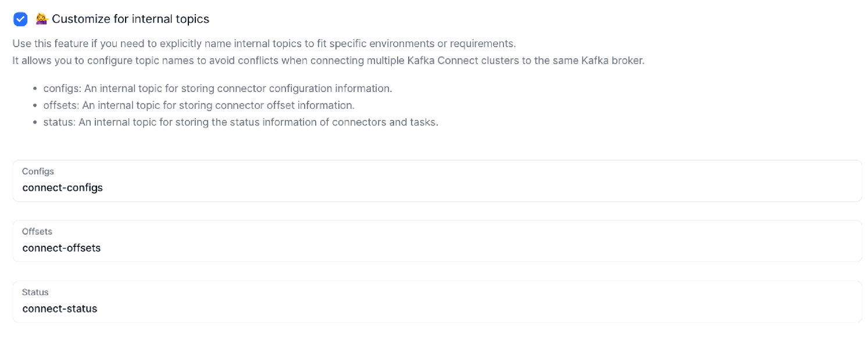Click the "Use this feature" description sentence
The height and width of the screenshot is (340, 868).
coord(264,44)
